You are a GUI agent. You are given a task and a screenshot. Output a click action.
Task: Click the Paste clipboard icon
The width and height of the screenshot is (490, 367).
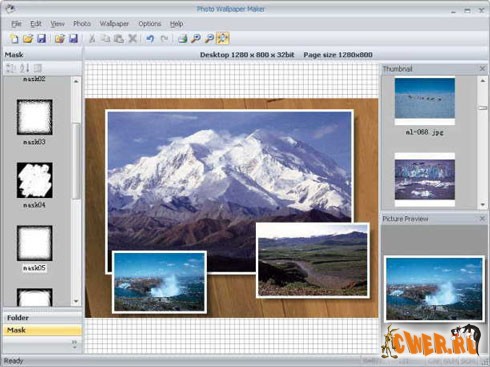pyautogui.click(x=119, y=39)
